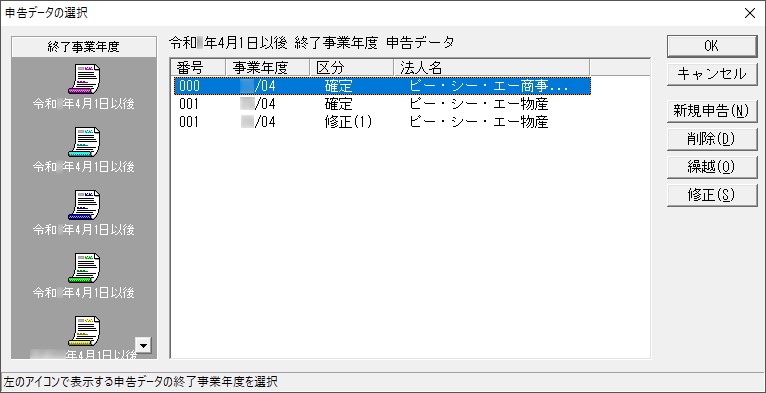
Task: Click the 区分 column header
Action: (352, 67)
